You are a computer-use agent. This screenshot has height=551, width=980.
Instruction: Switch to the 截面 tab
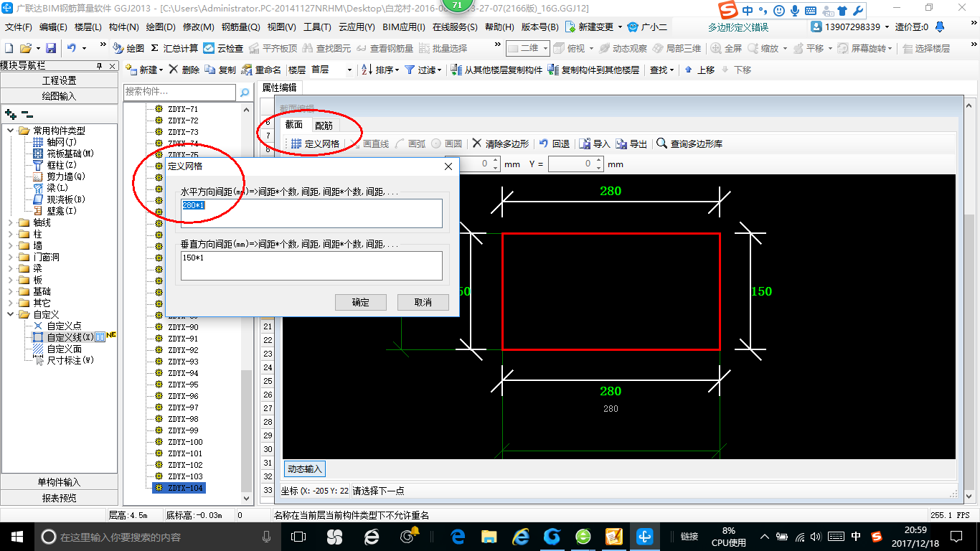coord(294,124)
